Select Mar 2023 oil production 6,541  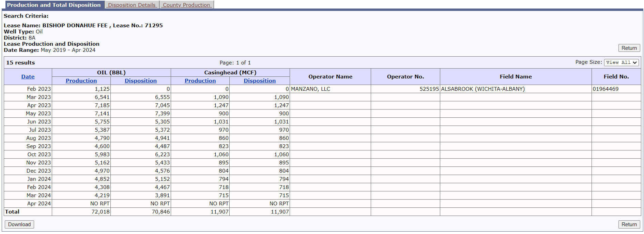(81, 97)
